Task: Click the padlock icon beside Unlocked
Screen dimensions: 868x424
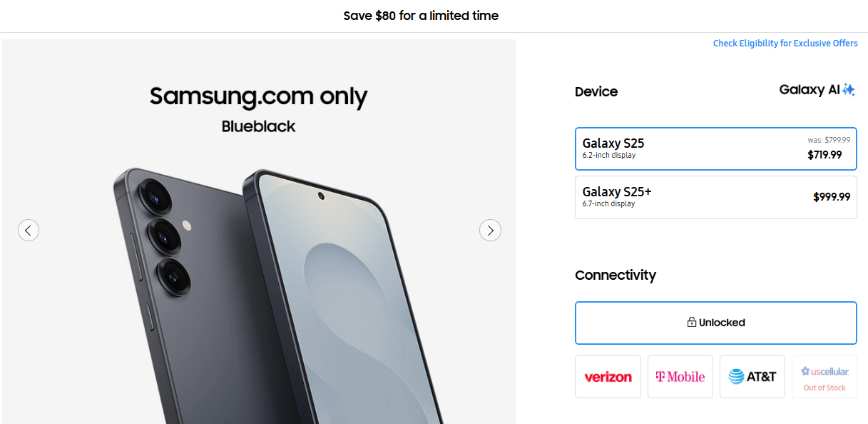Action: [x=691, y=323]
